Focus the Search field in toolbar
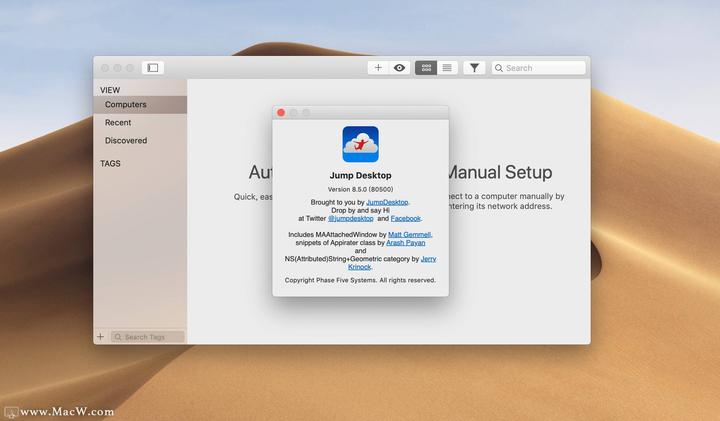Viewport: 720px width, 421px height. [x=539, y=68]
